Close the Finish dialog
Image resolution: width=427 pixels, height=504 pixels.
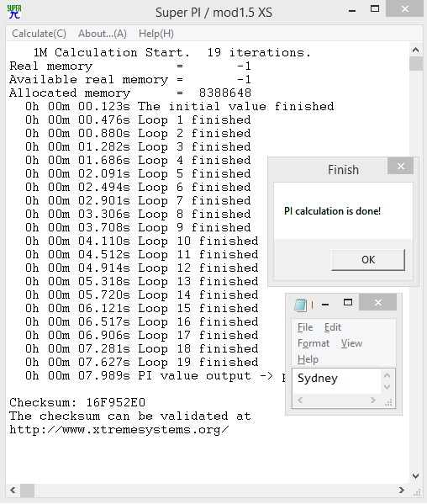[x=400, y=167]
